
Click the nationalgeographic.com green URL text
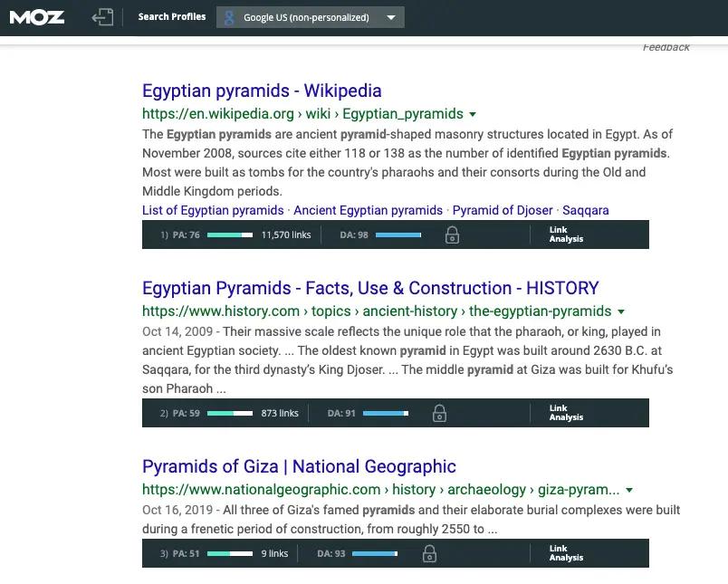pyautogui.click(x=380, y=490)
